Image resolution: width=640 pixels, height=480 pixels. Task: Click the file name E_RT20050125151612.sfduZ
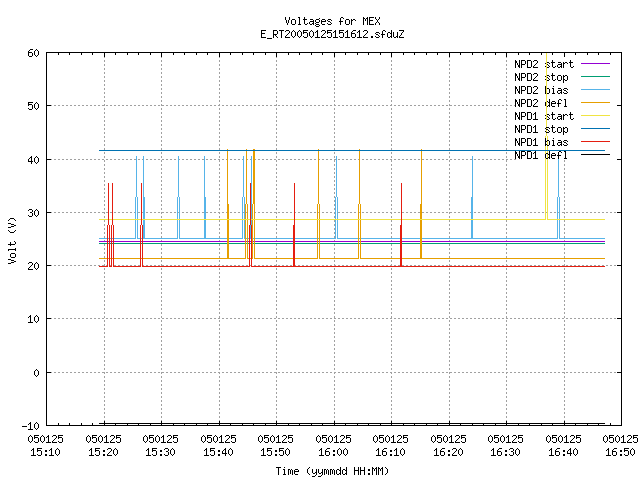tap(332, 34)
